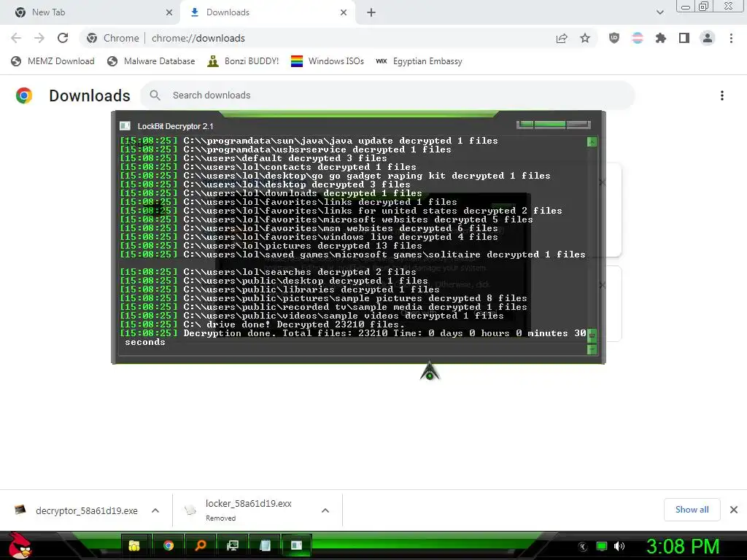Open the tab search chevron
747x560 pixels.
(659, 12)
